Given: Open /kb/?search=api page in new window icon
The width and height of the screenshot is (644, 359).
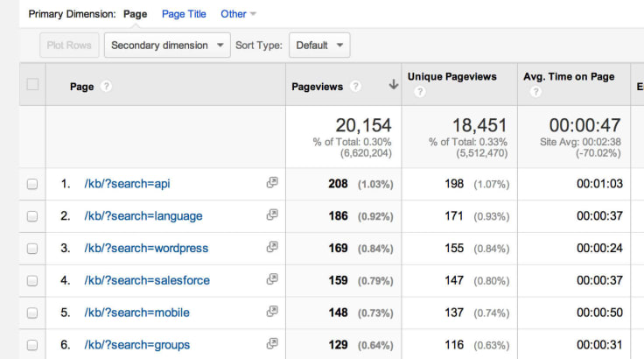Looking at the screenshot, I should point(272,182).
